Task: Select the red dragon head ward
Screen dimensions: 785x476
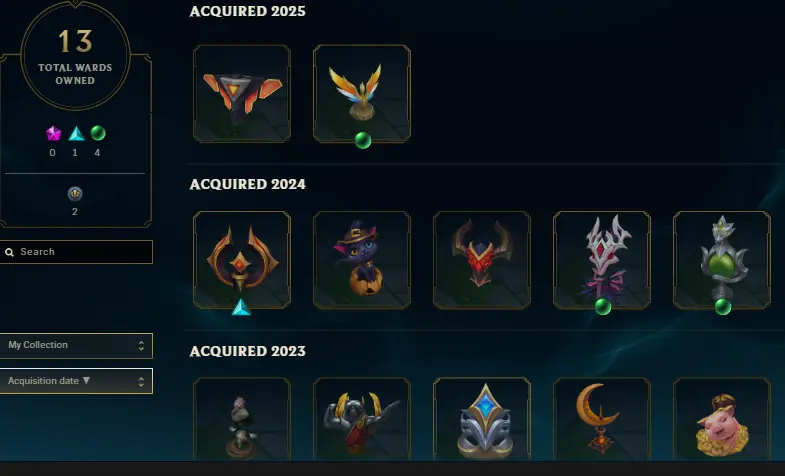Action: (x=482, y=260)
